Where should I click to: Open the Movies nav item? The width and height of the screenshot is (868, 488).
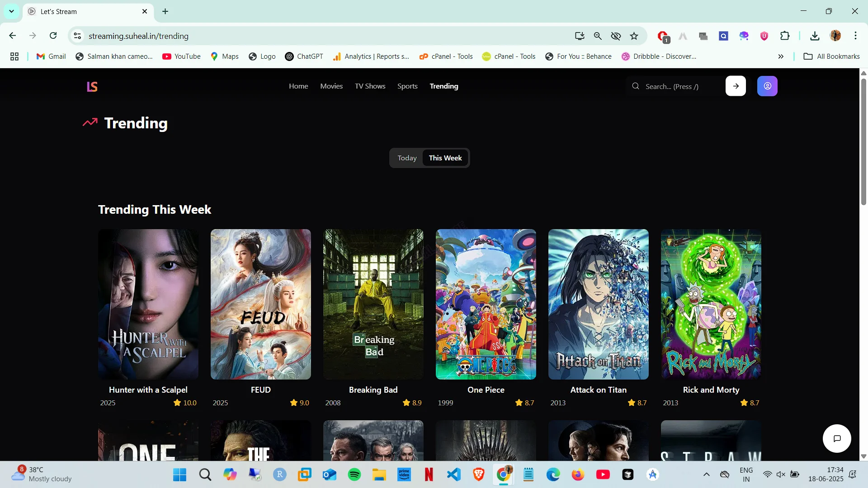[331, 86]
